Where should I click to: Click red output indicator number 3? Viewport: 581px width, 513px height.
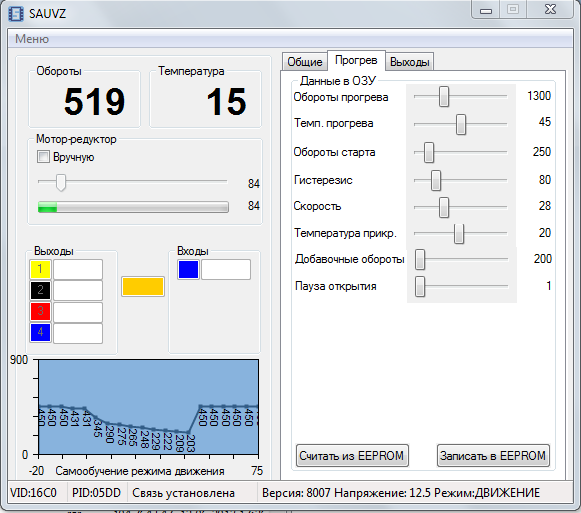tap(40, 311)
